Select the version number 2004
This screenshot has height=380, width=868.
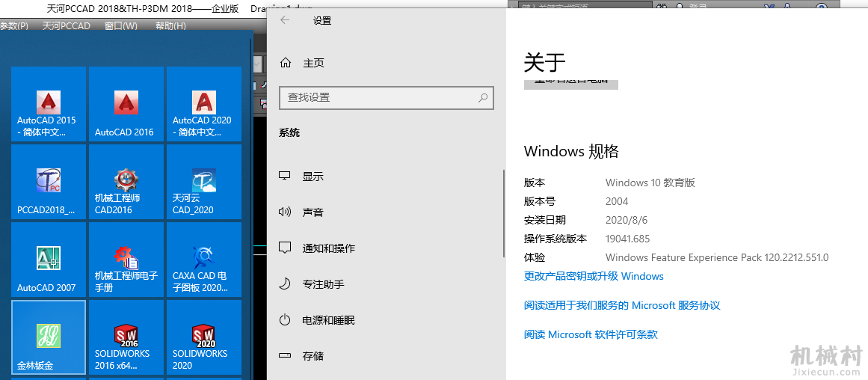click(x=617, y=201)
